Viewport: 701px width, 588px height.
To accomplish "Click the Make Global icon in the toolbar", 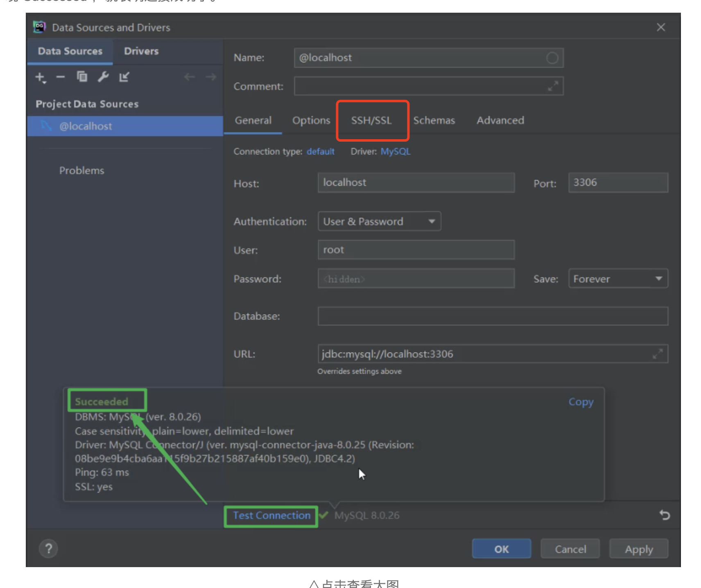I will click(124, 77).
